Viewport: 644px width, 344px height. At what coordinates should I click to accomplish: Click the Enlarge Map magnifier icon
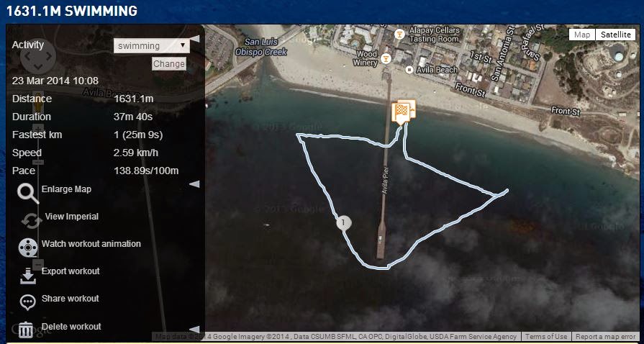(28, 193)
